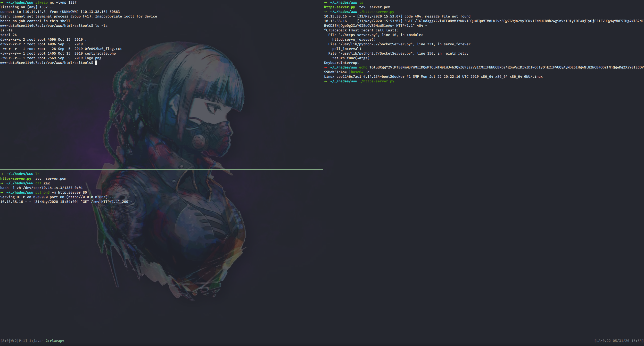Click the session info S:0|W:2|P:1 indicator
The width and height of the screenshot is (644, 346).
(x=13, y=341)
